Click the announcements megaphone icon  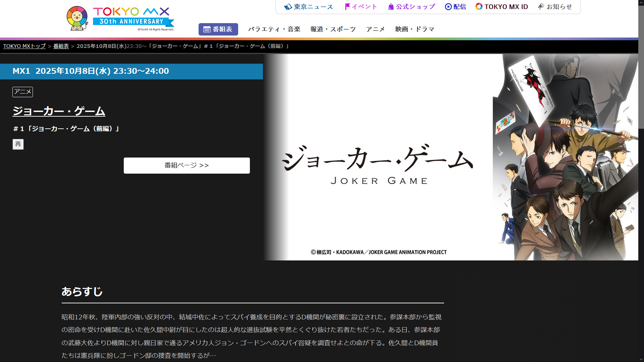(x=541, y=7)
